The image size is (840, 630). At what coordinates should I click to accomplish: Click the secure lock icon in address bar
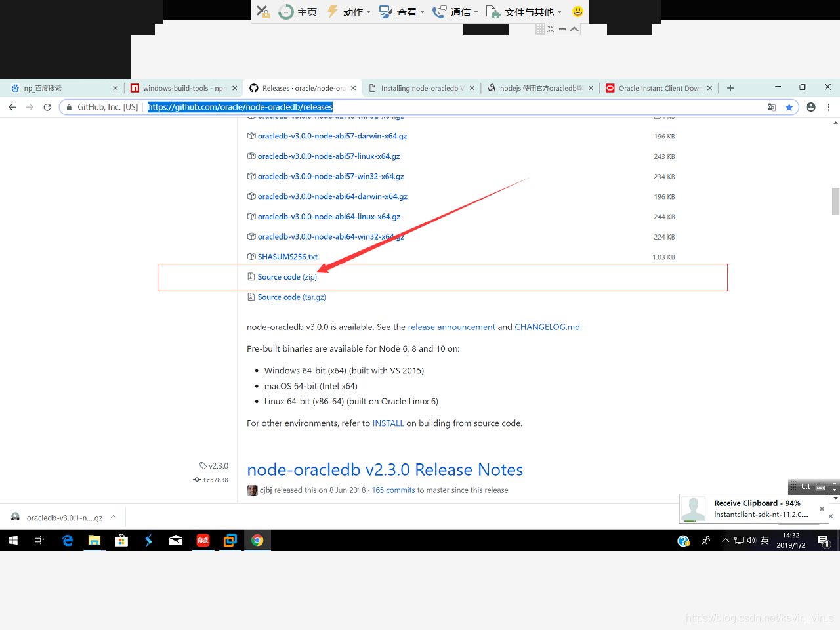point(69,107)
